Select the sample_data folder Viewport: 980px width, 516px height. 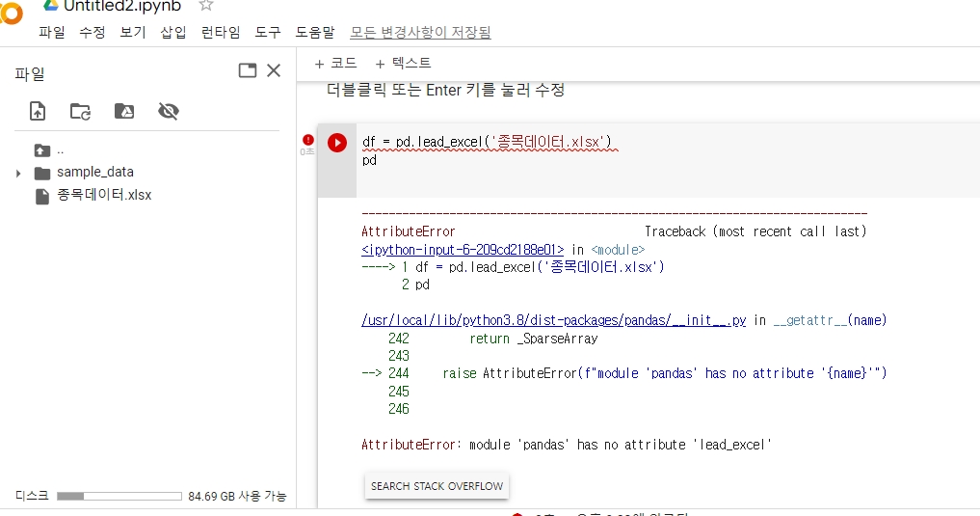pyautogui.click(x=95, y=172)
